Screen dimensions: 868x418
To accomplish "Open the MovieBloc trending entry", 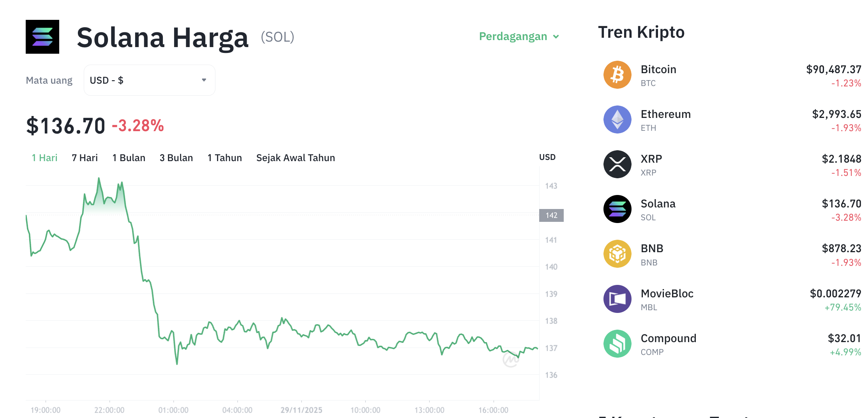I will 667,294.
